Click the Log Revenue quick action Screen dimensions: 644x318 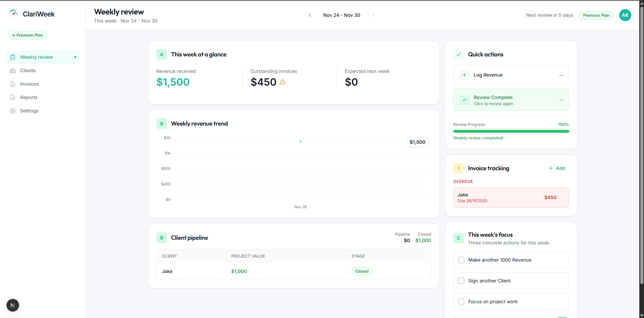click(510, 75)
